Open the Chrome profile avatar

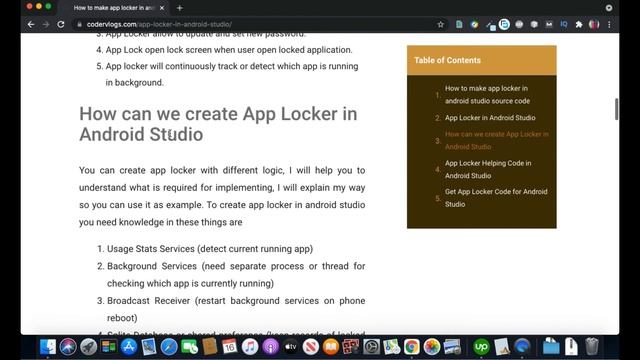[x=594, y=24]
